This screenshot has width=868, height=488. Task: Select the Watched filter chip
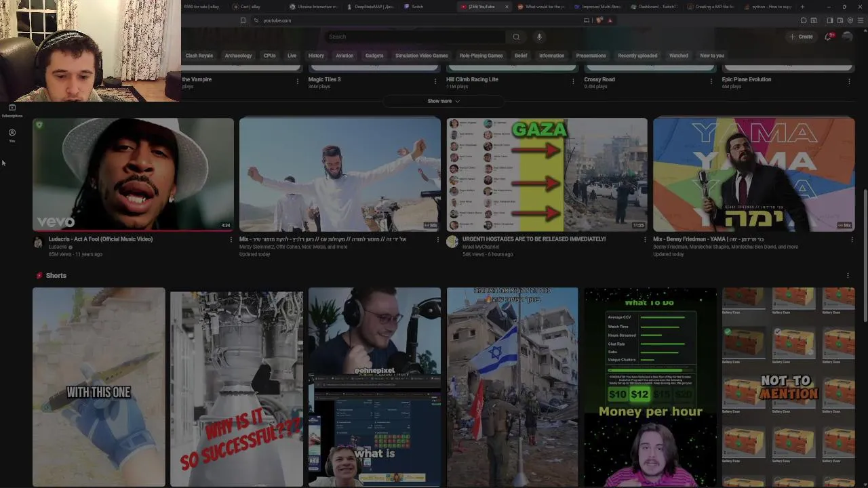(x=679, y=56)
